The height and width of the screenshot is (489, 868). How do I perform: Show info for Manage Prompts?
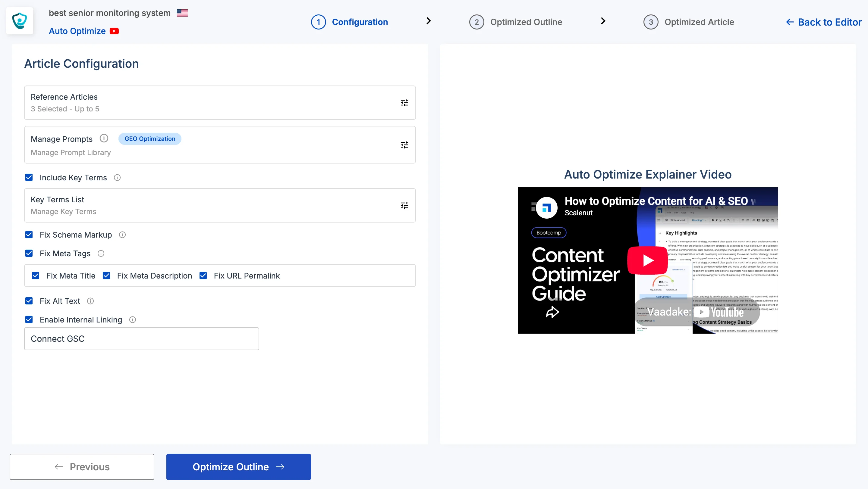(x=104, y=138)
